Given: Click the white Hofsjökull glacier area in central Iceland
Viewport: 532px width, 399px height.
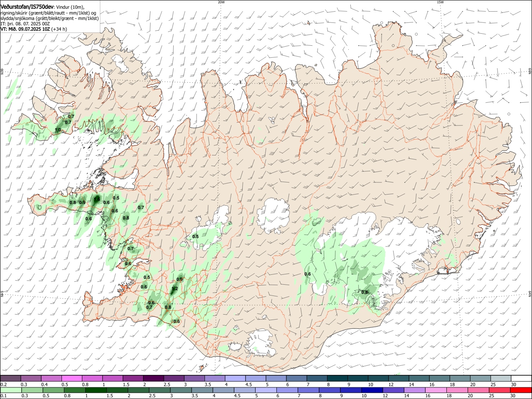Looking at the screenshot, I should [273, 215].
